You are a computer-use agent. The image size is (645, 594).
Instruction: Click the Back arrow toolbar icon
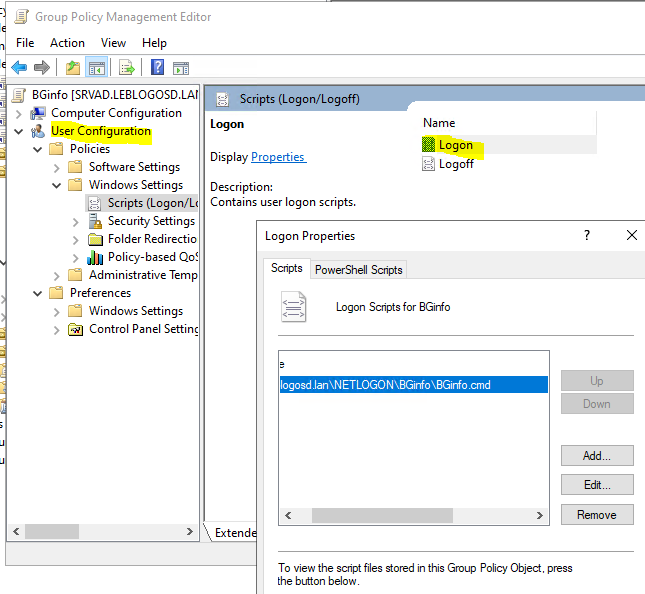click(x=19, y=67)
